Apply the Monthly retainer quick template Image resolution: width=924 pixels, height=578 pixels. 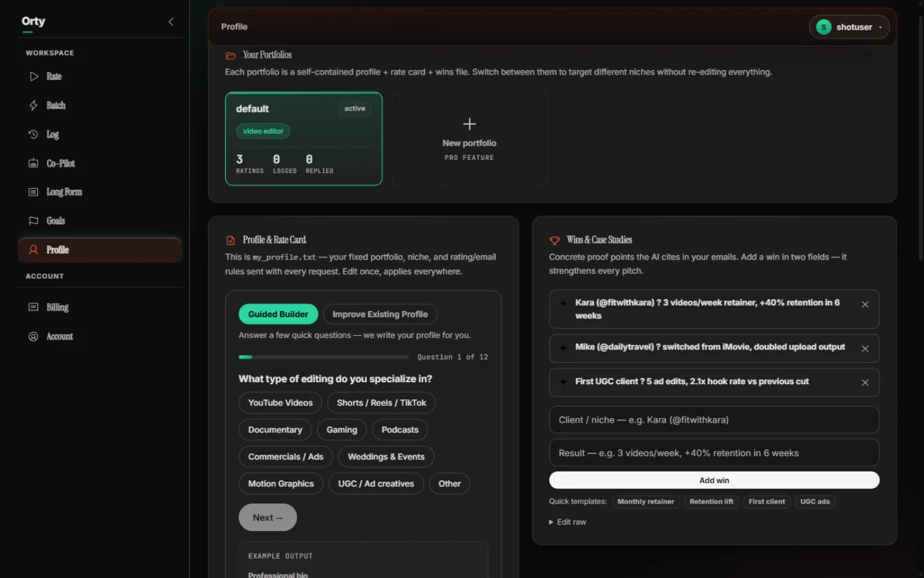646,502
